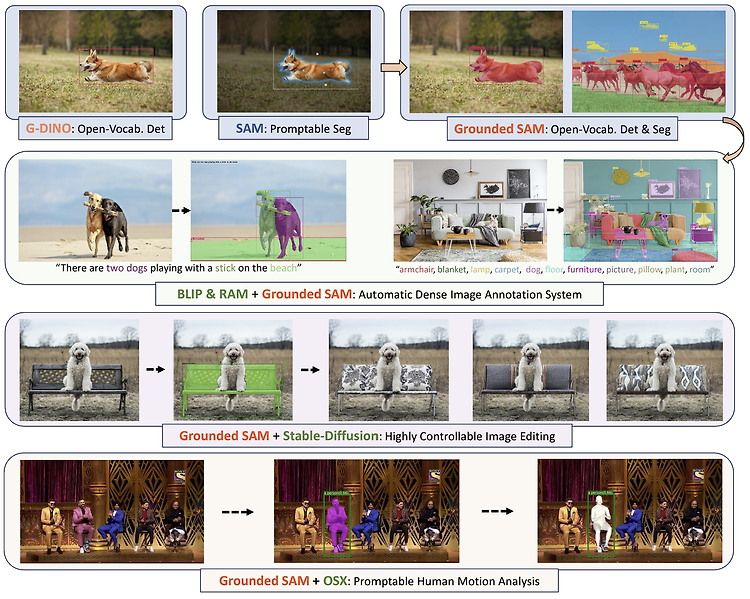The width and height of the screenshot is (750, 599).
Task: Select the SAM corgi outline mask image
Action: [294, 61]
